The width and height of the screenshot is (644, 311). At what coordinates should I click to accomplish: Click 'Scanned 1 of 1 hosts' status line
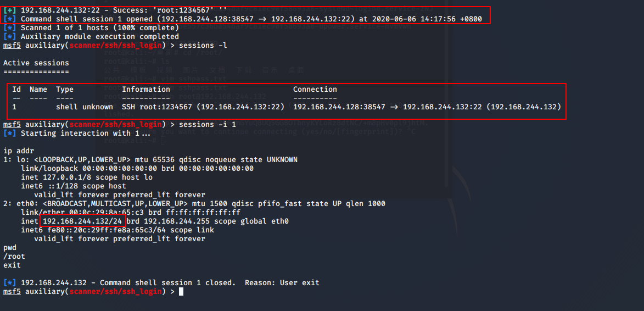click(100, 28)
